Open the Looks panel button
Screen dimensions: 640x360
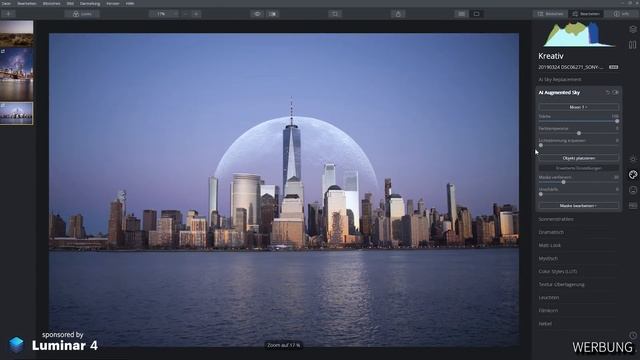click(x=82, y=14)
